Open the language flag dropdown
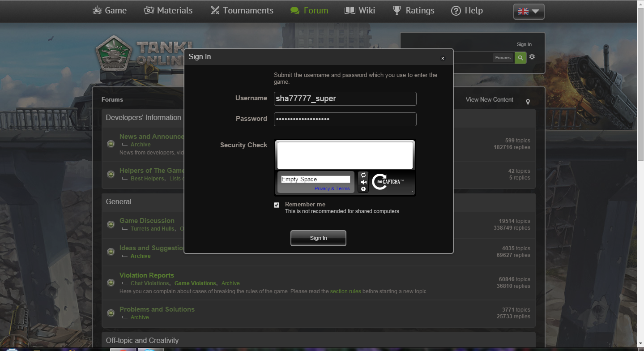The height and width of the screenshot is (351, 644). 529,12
